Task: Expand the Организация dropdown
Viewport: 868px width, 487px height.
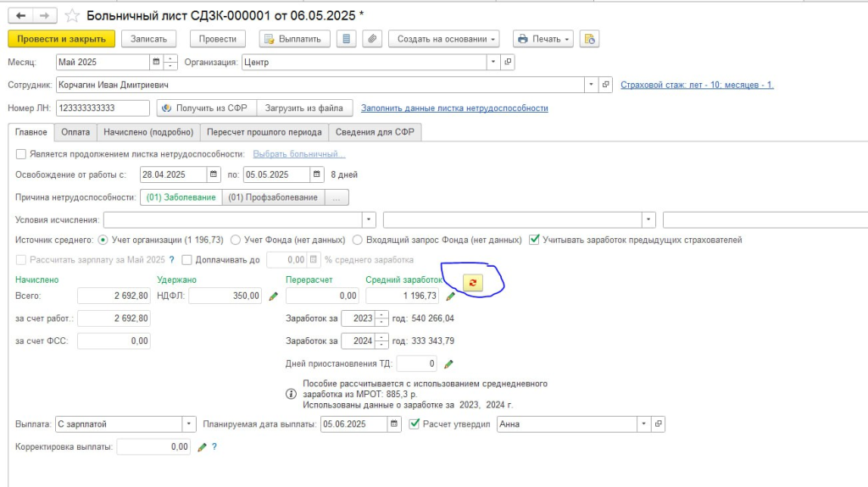Action: point(492,62)
